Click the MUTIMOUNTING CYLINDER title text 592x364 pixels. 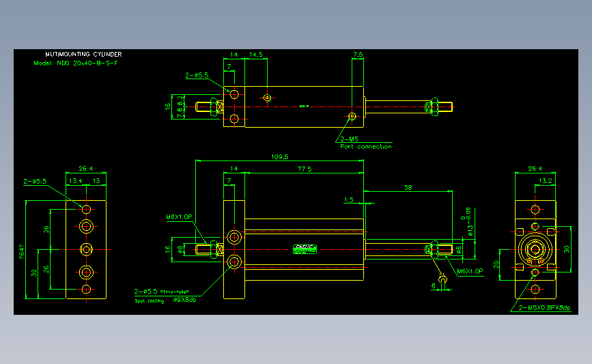[x=83, y=55]
